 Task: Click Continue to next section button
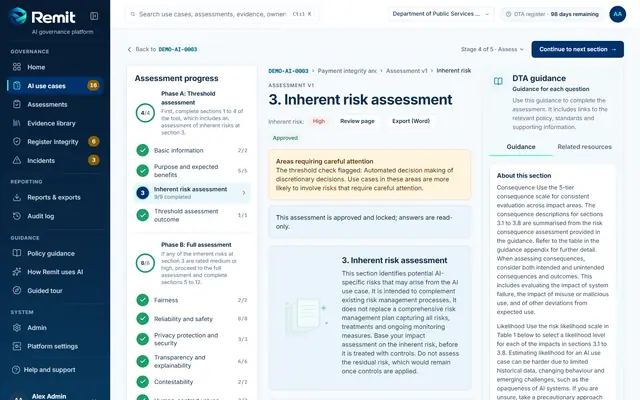coord(577,49)
